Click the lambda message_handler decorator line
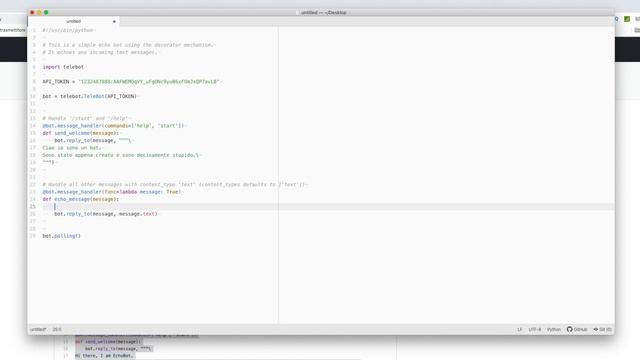Image resolution: width=640 pixels, height=360 pixels. point(112,192)
